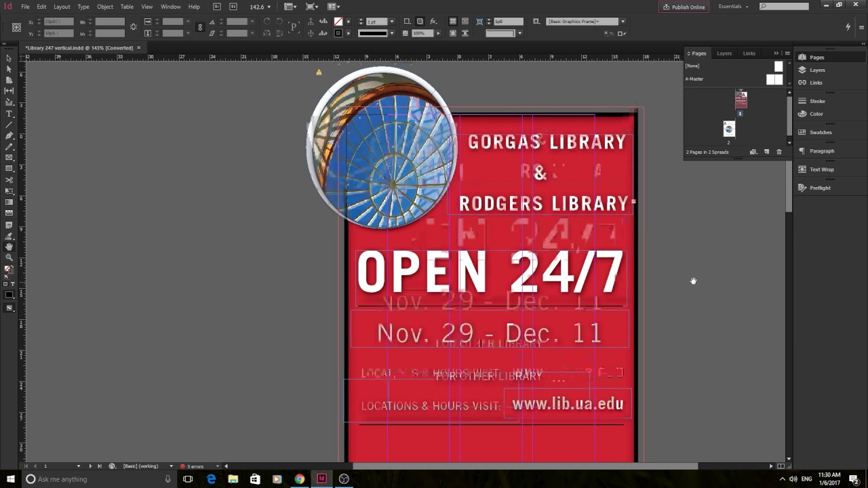Image resolution: width=868 pixels, height=488 pixels.
Task: Toggle constrain proportions for scaling link
Action: tap(200, 27)
